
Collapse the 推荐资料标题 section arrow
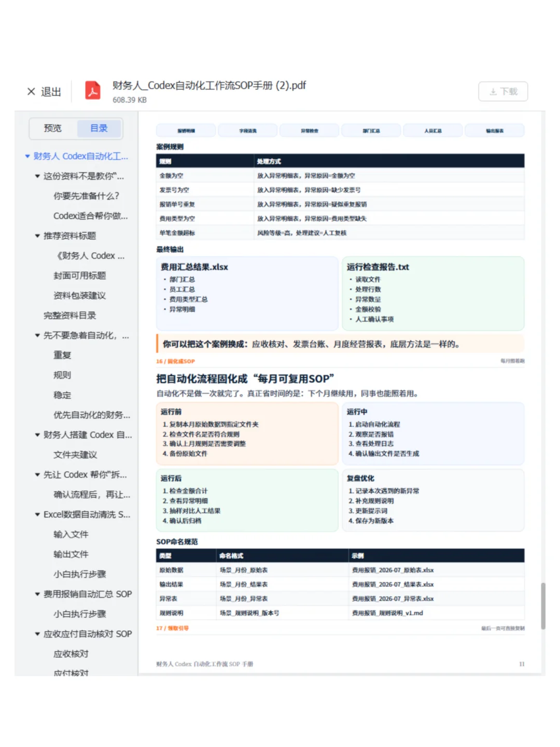[37, 236]
